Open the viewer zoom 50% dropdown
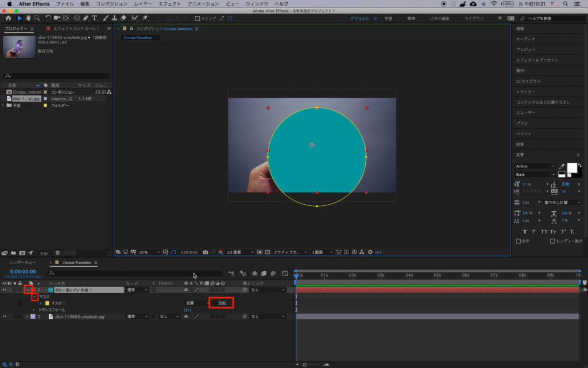Screen dimensions: 588x368 (x=148, y=252)
